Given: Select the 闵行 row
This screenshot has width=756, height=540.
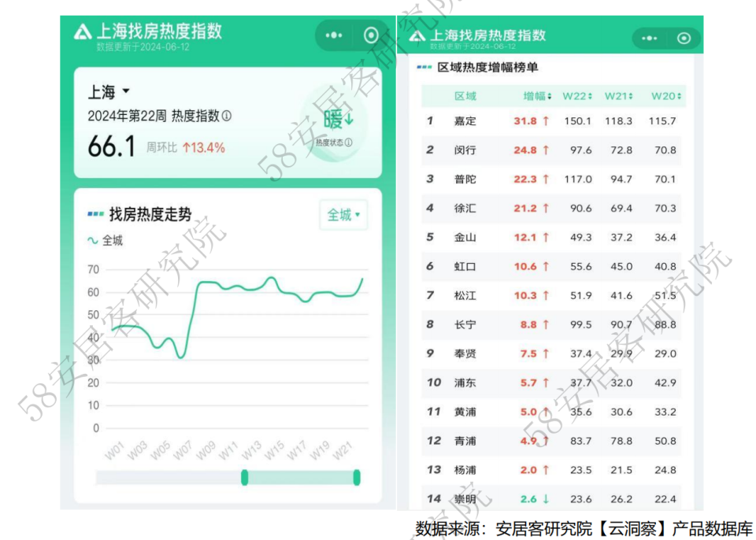Looking at the screenshot, I should pyautogui.click(x=551, y=150).
